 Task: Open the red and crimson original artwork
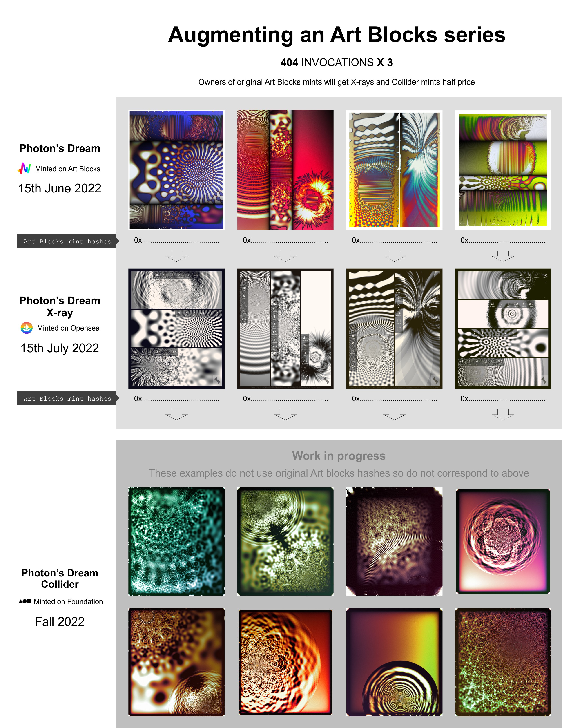pos(285,170)
